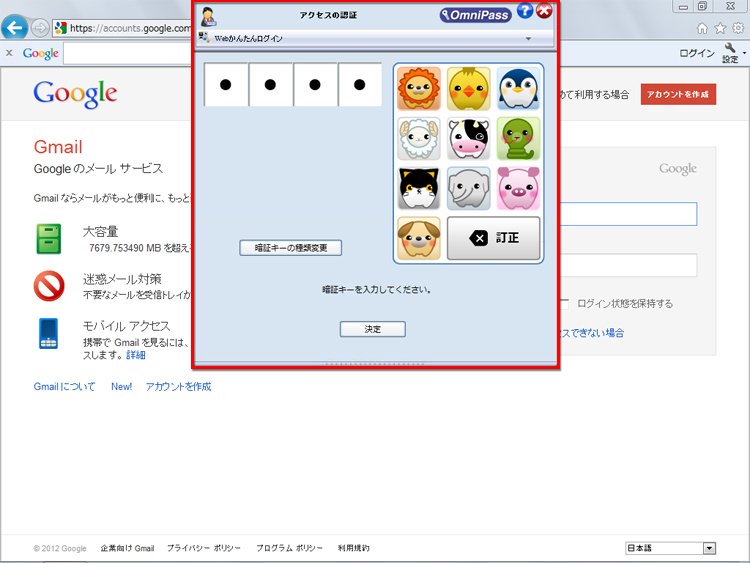
Task: Open the New! link
Action: coord(121,386)
